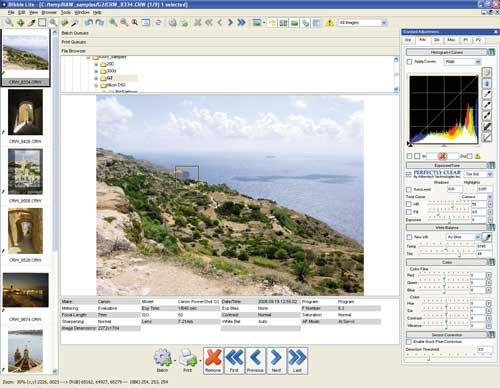Collapse the White Balance section header
This screenshot has width=500, height=388.
[x=446, y=228]
